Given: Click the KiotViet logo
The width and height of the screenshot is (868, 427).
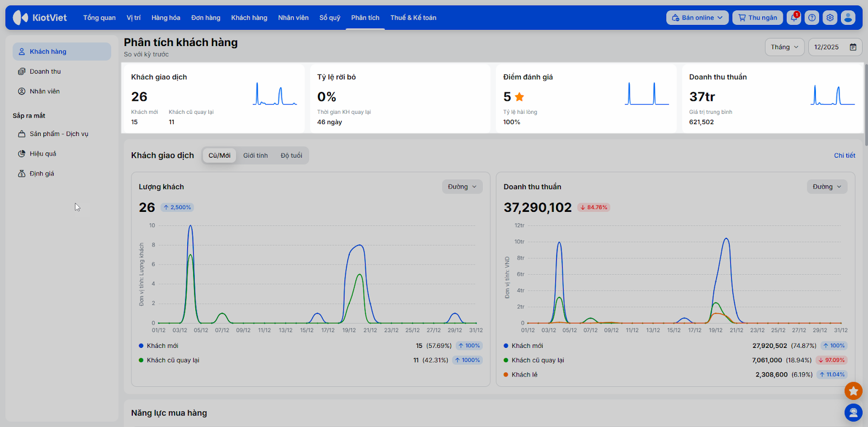Looking at the screenshot, I should tap(40, 18).
